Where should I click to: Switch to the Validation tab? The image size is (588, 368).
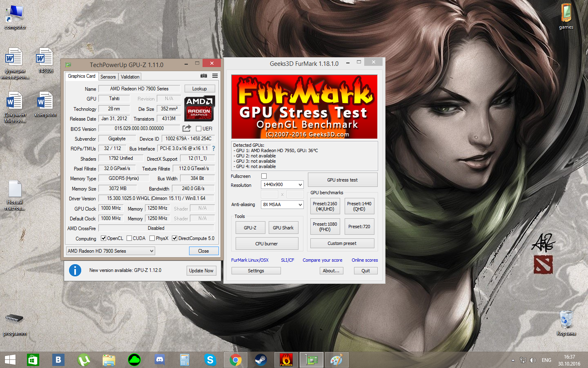[x=130, y=77]
